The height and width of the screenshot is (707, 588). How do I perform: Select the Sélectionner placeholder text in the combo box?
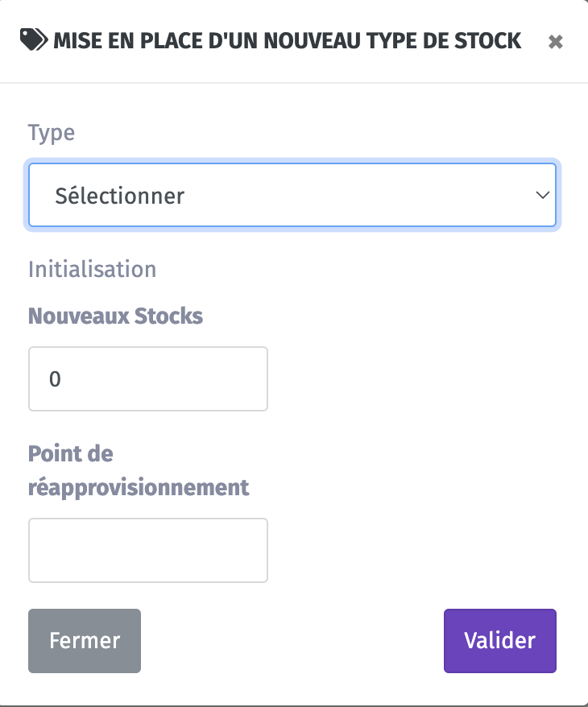point(119,196)
